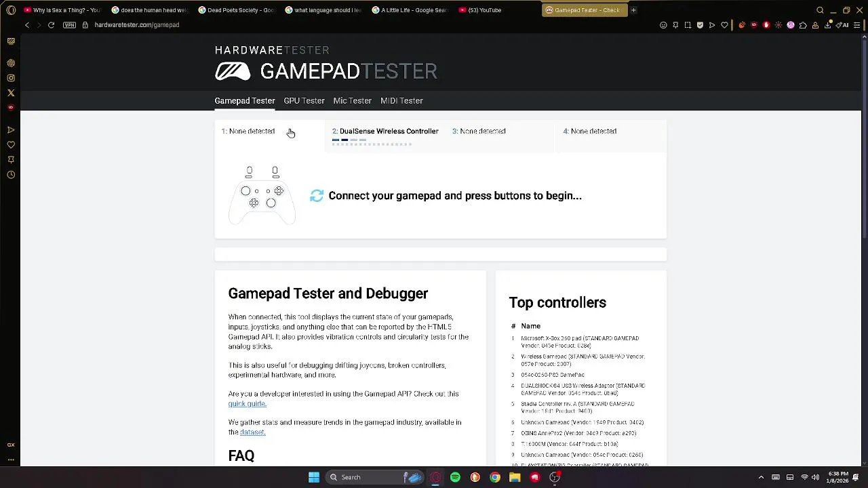Open the MIDI Tester page

401,100
